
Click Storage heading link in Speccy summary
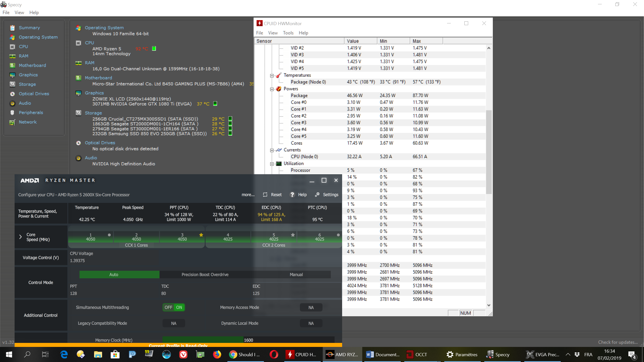[x=93, y=113]
